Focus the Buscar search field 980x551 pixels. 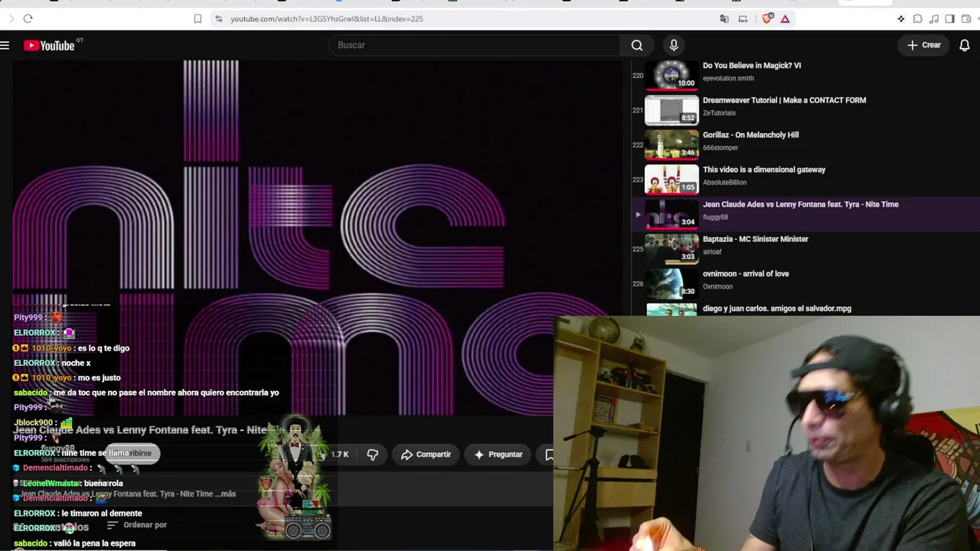click(x=476, y=45)
